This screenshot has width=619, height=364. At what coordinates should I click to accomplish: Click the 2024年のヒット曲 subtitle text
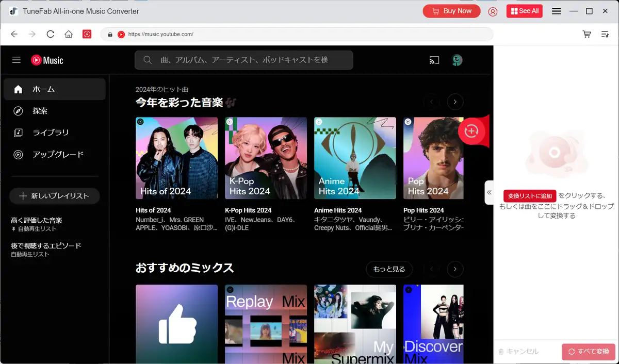click(x=162, y=89)
